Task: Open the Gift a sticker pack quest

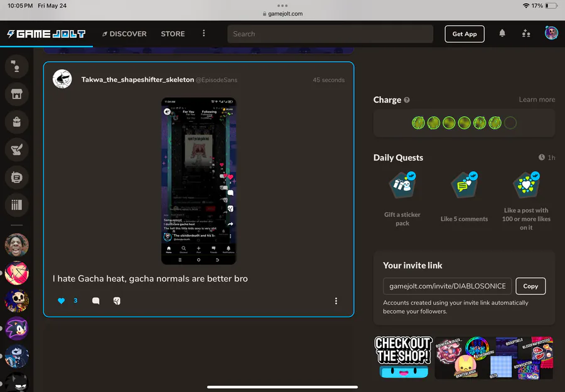Action: 402,200
